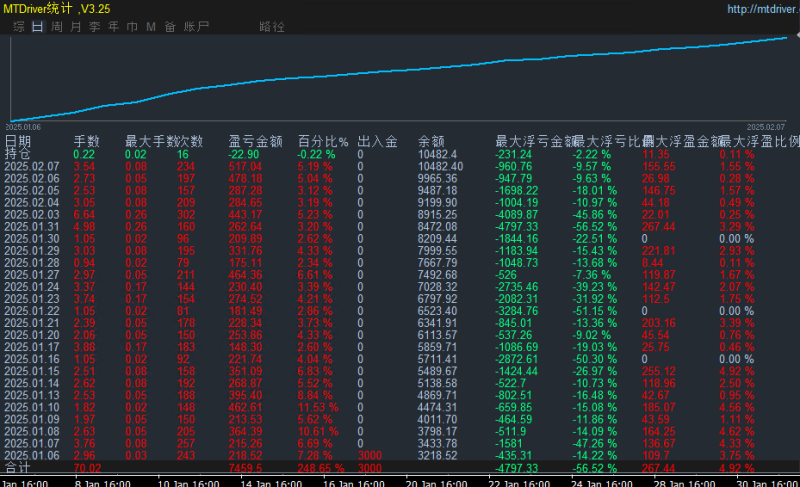
Task: Select the 2025.02.07 date row
Action: tap(31, 166)
